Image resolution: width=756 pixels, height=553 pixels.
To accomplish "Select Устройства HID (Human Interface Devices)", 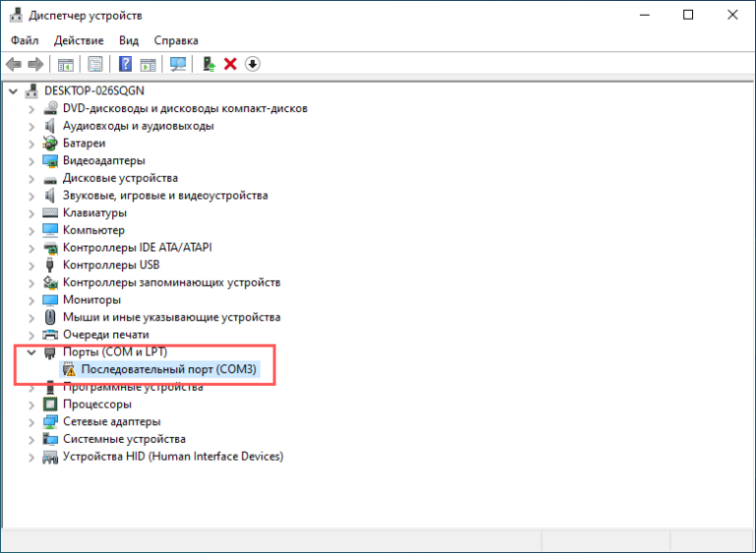I will click(172, 457).
